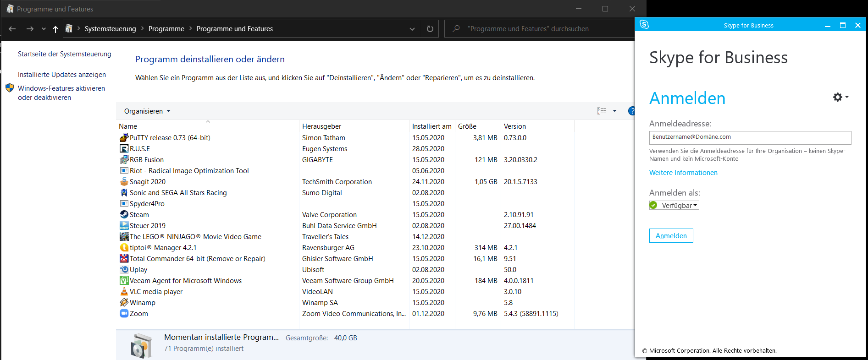The width and height of the screenshot is (868, 360).
Task: Expand the breadcrumb arrow after Programme
Action: (x=191, y=29)
